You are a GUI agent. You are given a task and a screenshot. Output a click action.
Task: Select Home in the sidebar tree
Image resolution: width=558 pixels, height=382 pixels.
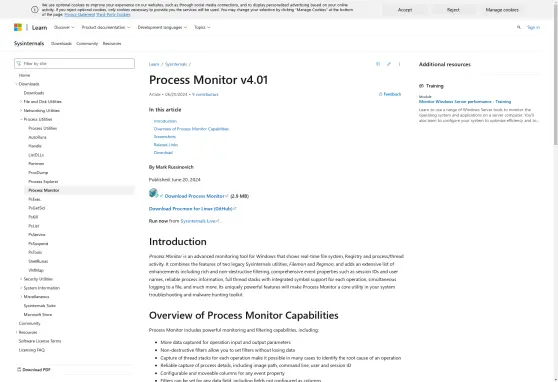[x=24, y=75]
